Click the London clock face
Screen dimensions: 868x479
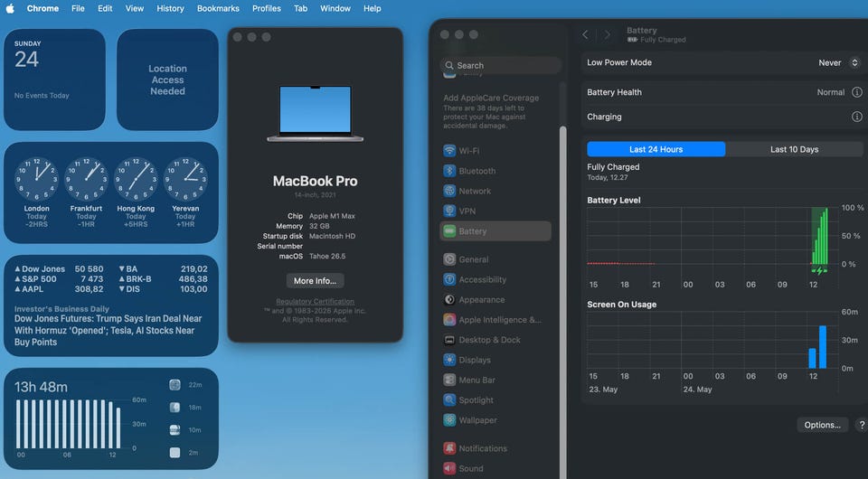(x=36, y=179)
